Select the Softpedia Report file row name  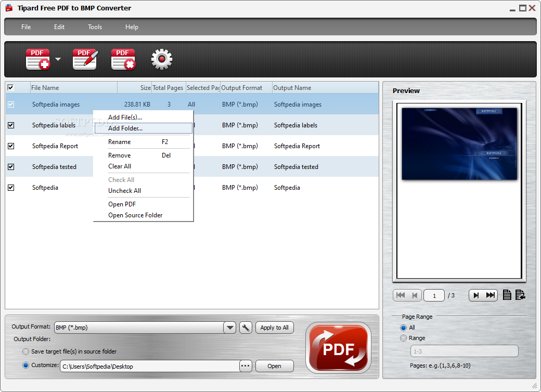55,146
